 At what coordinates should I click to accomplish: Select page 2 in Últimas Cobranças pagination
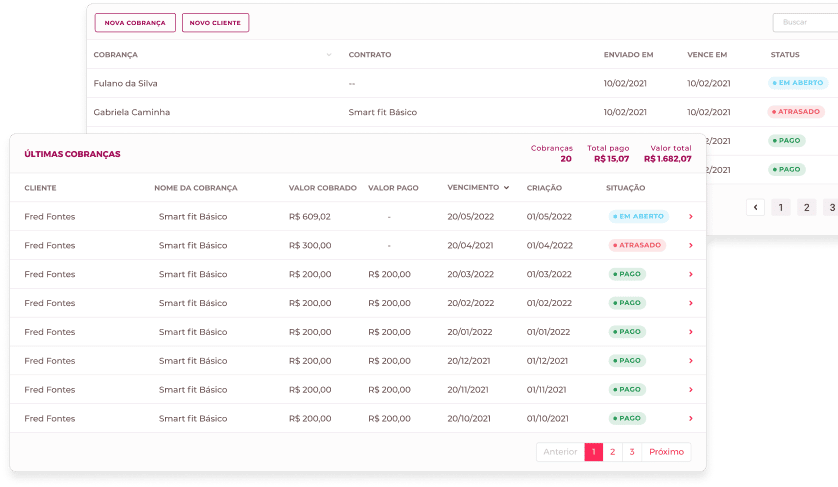(612, 452)
